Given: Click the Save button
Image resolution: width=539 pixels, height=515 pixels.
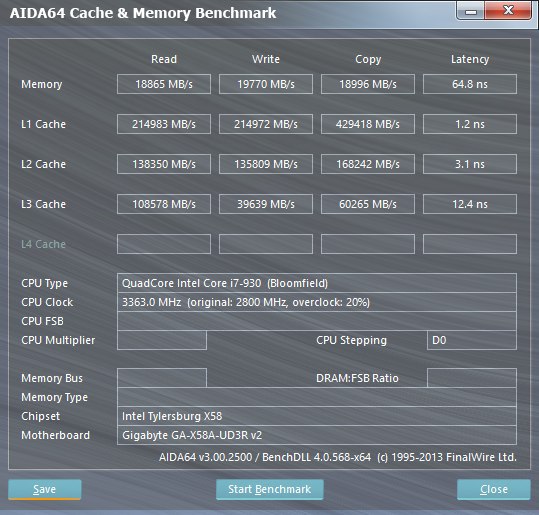Looking at the screenshot, I should click(x=45, y=489).
